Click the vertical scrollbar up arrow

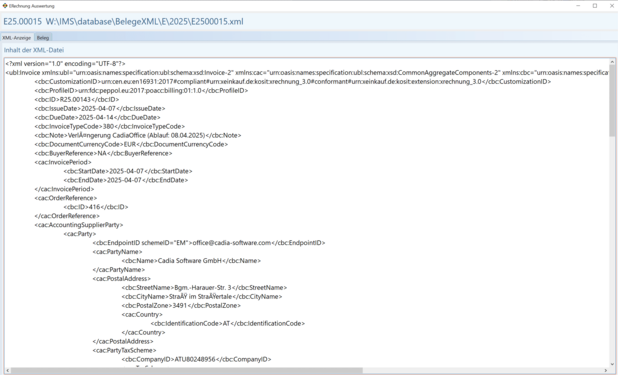point(612,62)
